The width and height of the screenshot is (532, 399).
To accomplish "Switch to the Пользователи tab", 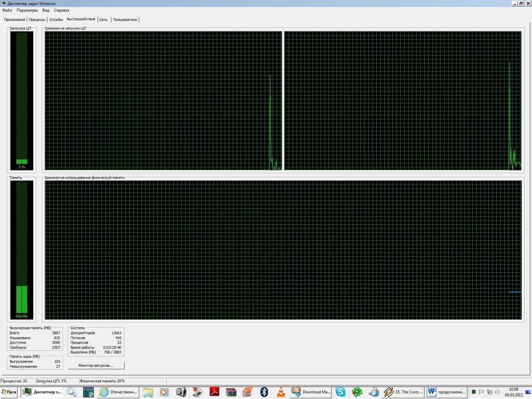I will click(125, 20).
